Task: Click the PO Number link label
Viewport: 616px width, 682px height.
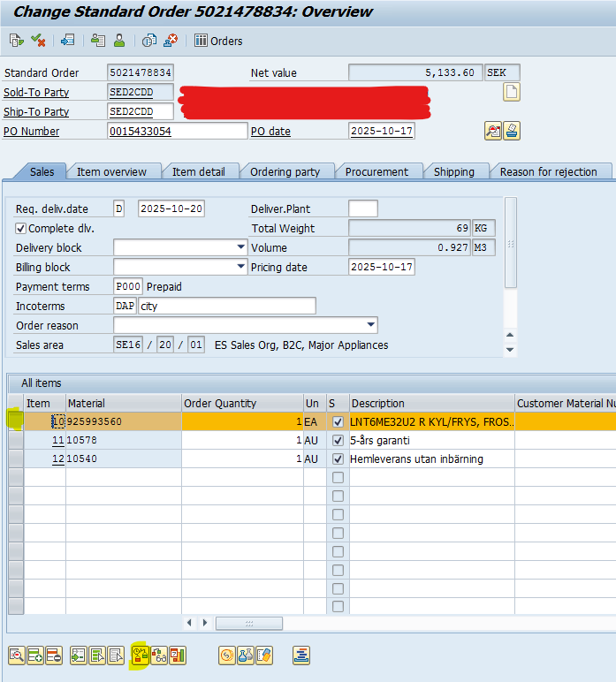Action: click(x=31, y=132)
